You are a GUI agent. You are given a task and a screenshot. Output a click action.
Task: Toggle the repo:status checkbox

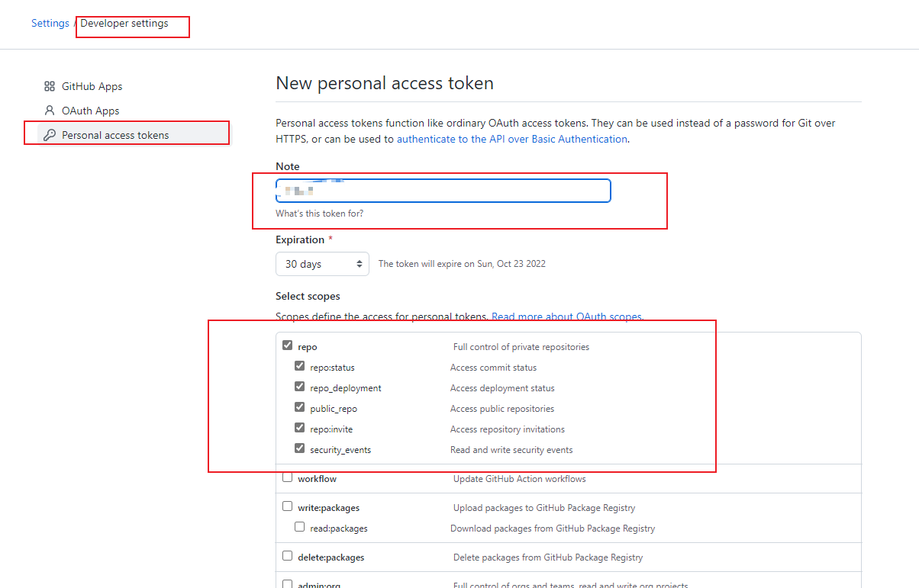tap(300, 366)
